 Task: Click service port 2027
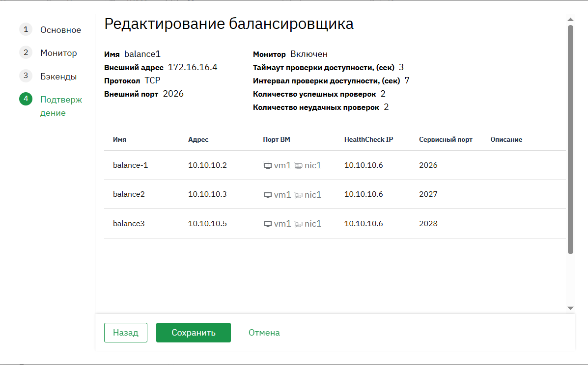(x=428, y=194)
